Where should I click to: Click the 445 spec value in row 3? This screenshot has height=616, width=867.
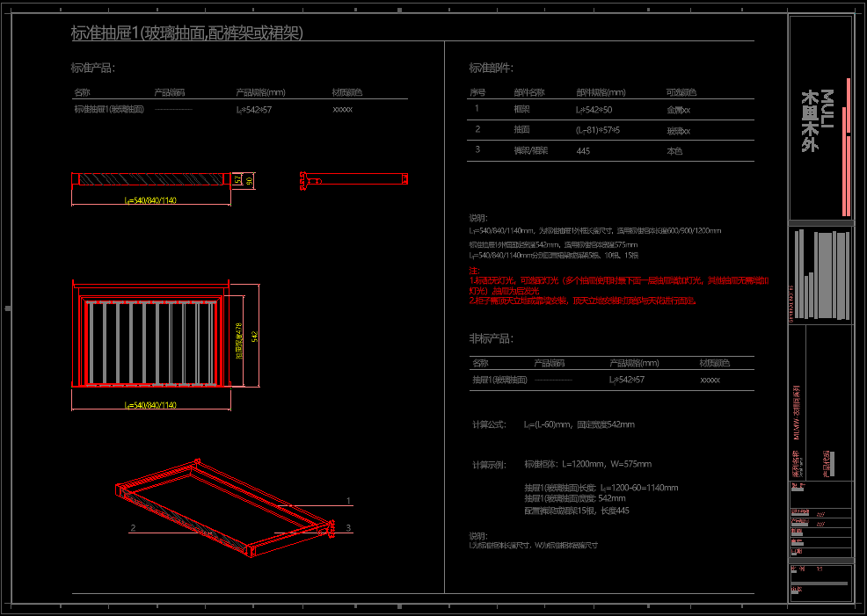coord(582,151)
